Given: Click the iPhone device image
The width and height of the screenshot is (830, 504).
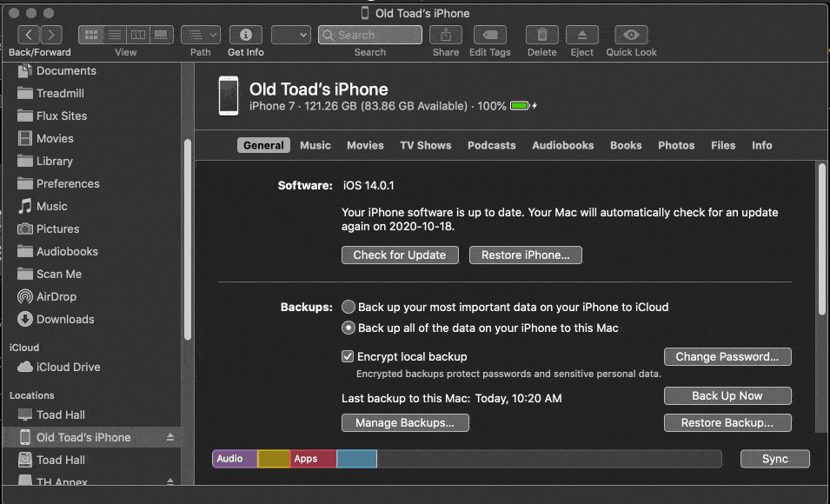Looking at the screenshot, I should click(229, 96).
